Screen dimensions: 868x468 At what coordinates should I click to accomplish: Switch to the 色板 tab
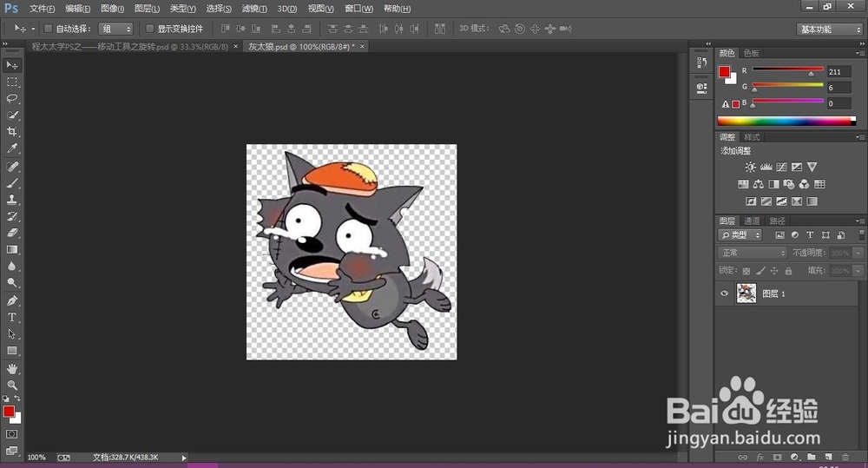coord(751,53)
